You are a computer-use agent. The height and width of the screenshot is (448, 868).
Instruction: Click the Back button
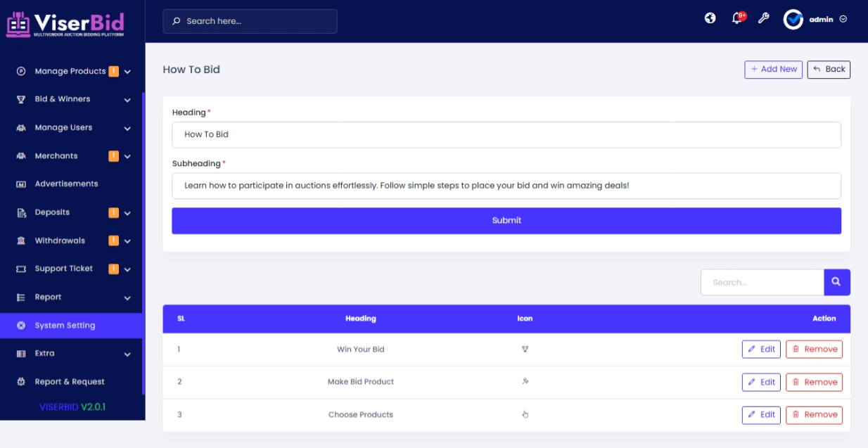pos(829,69)
